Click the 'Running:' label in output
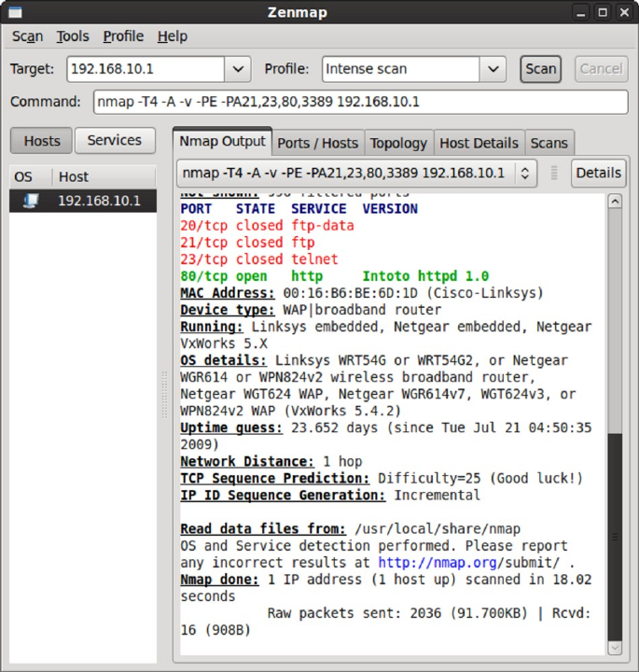Image resolution: width=639 pixels, height=672 pixels. tap(212, 327)
